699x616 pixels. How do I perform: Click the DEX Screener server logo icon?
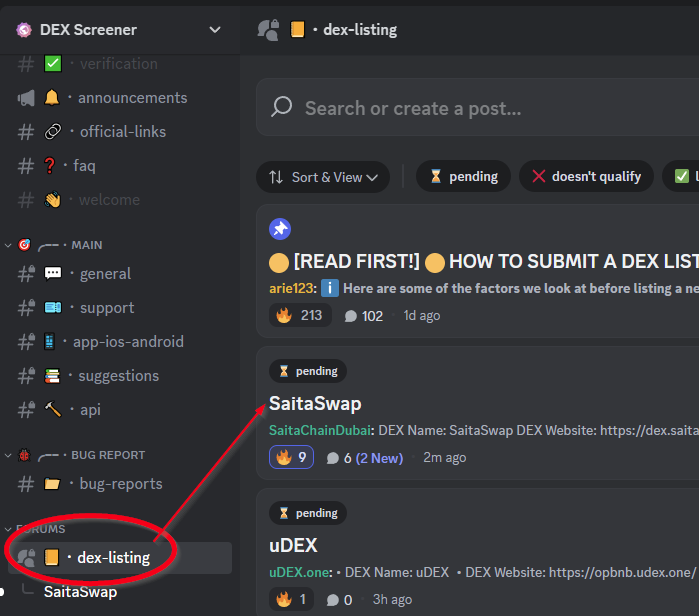24,30
